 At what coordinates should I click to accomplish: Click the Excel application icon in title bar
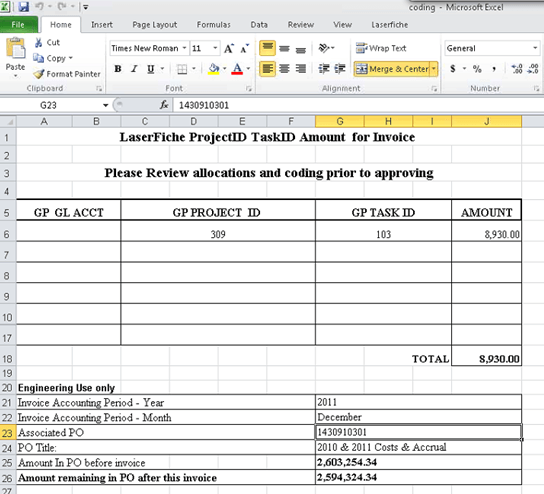coord(5,6)
